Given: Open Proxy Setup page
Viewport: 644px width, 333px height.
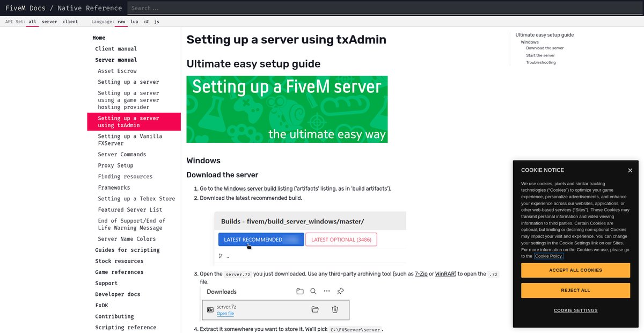Looking at the screenshot, I should pyautogui.click(x=115, y=165).
